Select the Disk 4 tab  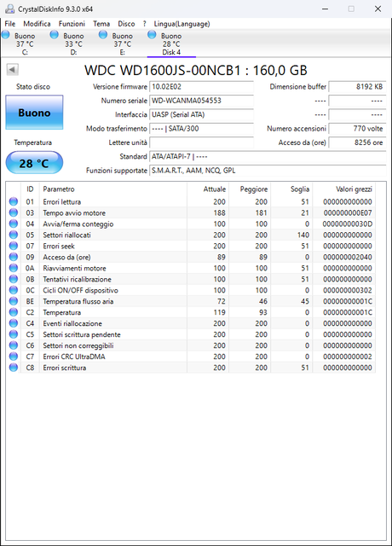(x=171, y=44)
